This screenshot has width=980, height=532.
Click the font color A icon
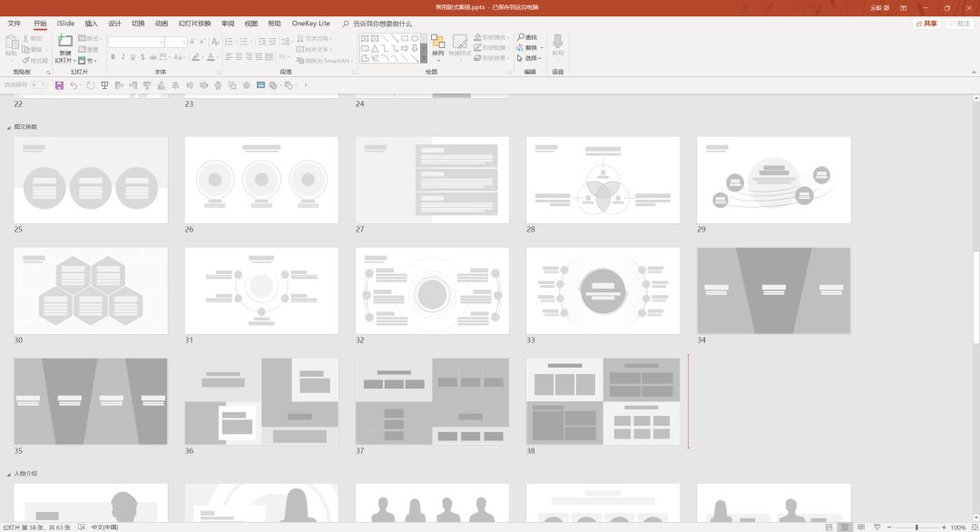click(211, 57)
